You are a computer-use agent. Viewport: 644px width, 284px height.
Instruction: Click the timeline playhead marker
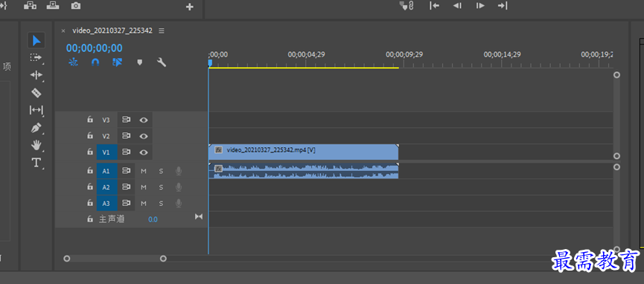210,62
